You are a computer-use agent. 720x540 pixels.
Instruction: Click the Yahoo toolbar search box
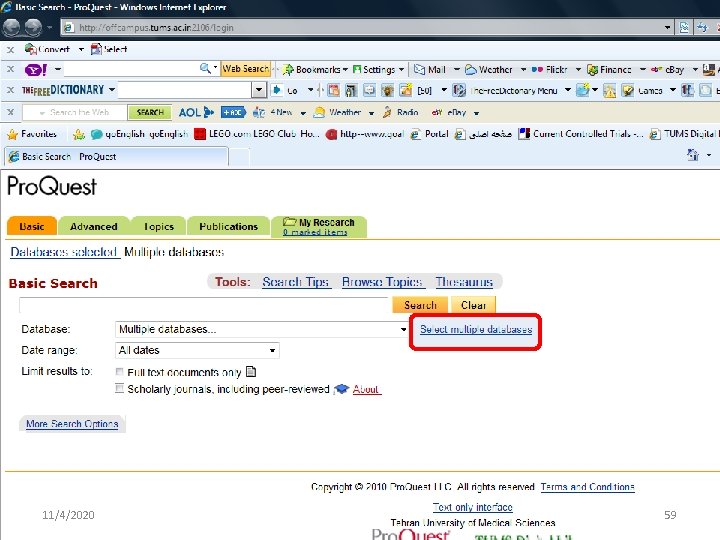pyautogui.click(x=131, y=70)
